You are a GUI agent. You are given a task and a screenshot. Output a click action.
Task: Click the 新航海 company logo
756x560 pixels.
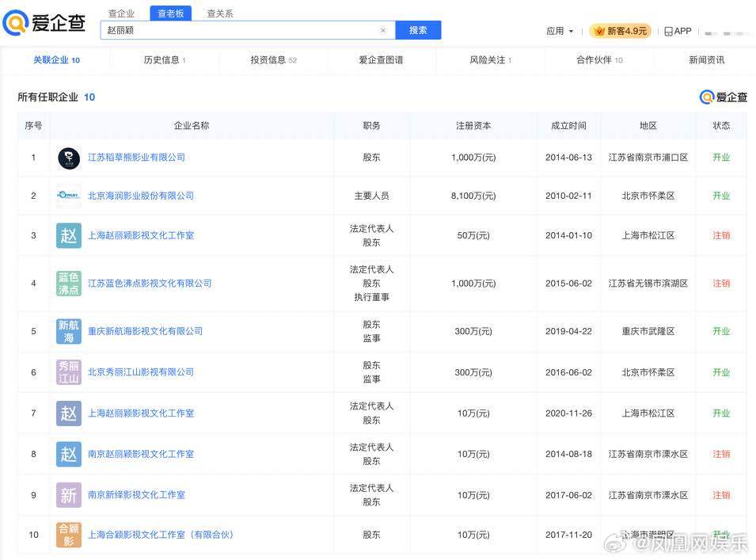[x=68, y=331]
